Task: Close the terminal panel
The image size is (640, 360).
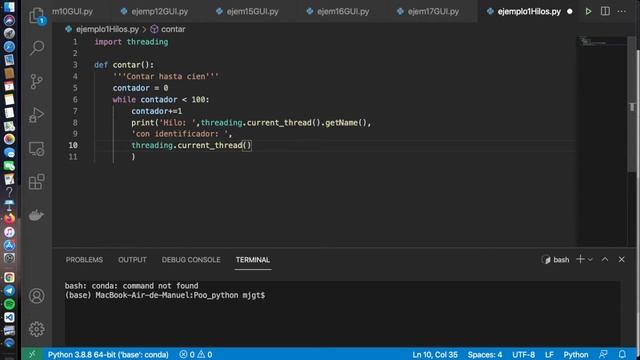Action: (x=622, y=259)
